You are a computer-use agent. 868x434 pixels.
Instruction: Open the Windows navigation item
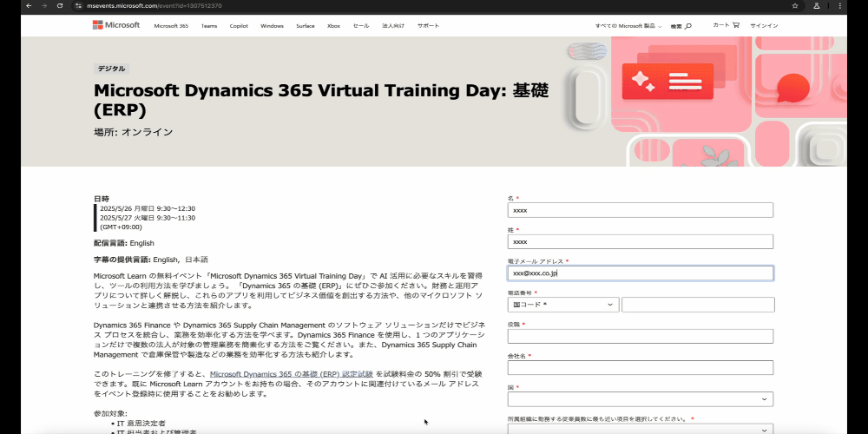(x=272, y=26)
